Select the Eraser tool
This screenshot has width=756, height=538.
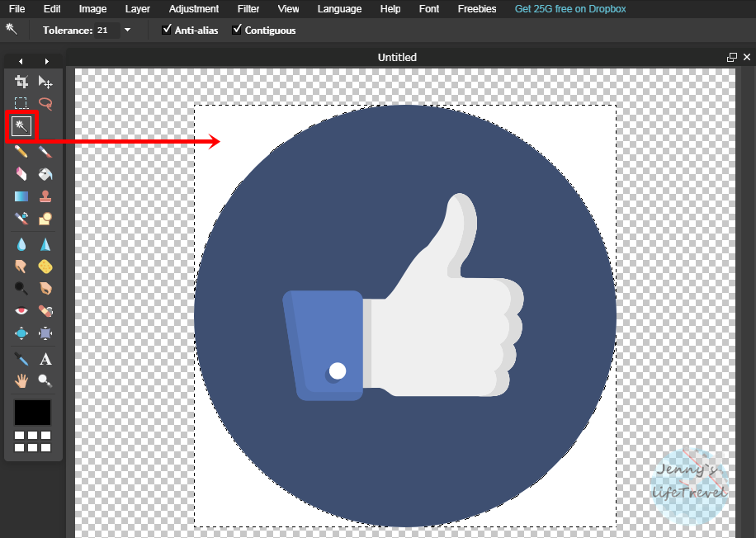pyautogui.click(x=21, y=174)
